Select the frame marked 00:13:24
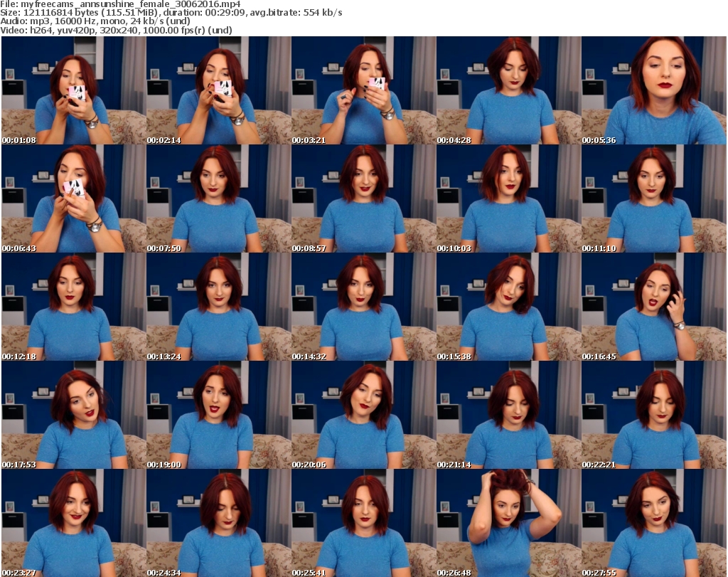The height and width of the screenshot is (577, 728). tap(219, 307)
